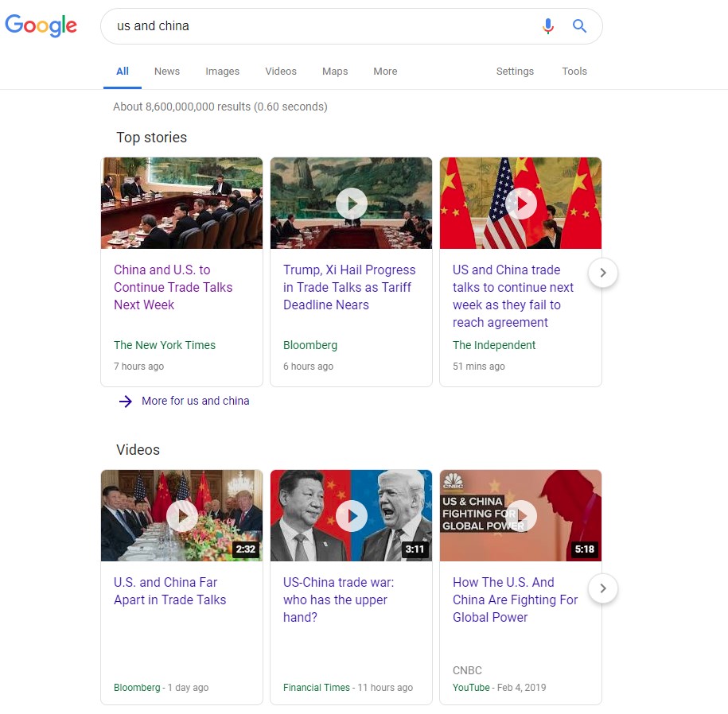Play the US-China trade war video
The height and width of the screenshot is (714, 728).
pos(352,516)
